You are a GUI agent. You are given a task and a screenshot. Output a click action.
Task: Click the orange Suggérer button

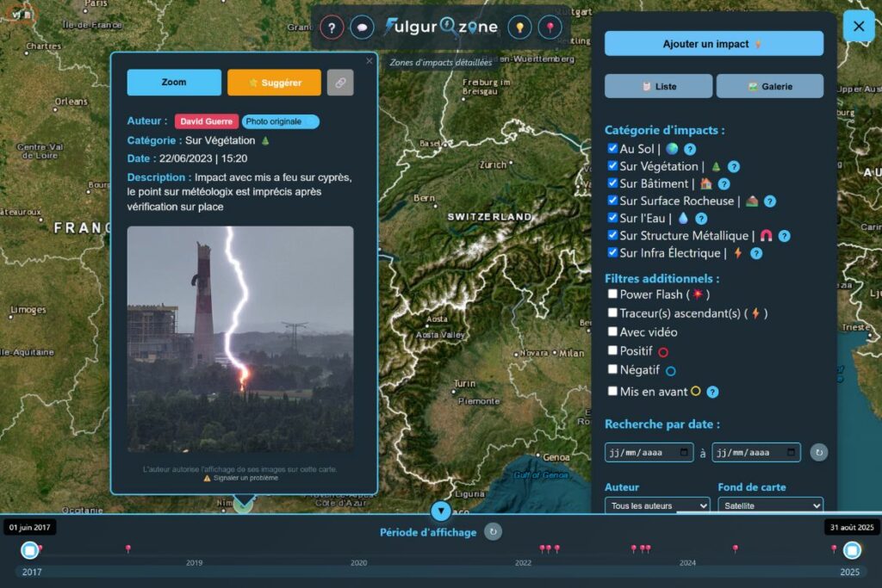click(274, 83)
